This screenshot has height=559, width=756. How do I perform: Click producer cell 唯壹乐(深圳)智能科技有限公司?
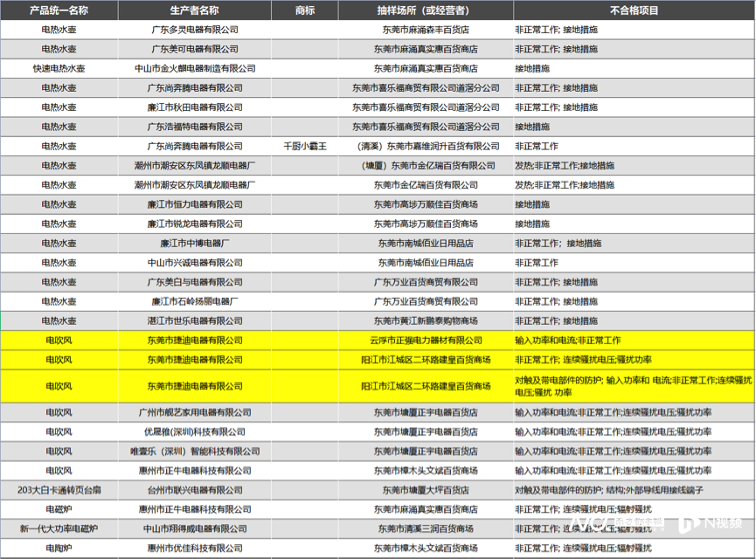tap(195, 452)
